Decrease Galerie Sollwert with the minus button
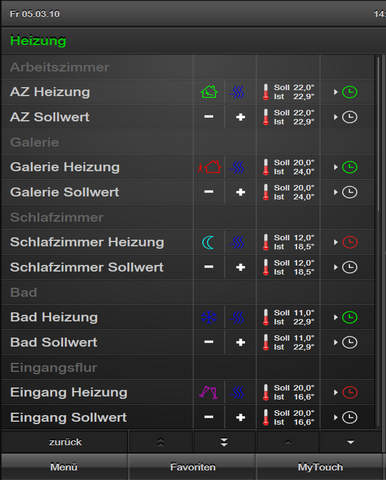This screenshot has height=480, width=386. tap(209, 192)
